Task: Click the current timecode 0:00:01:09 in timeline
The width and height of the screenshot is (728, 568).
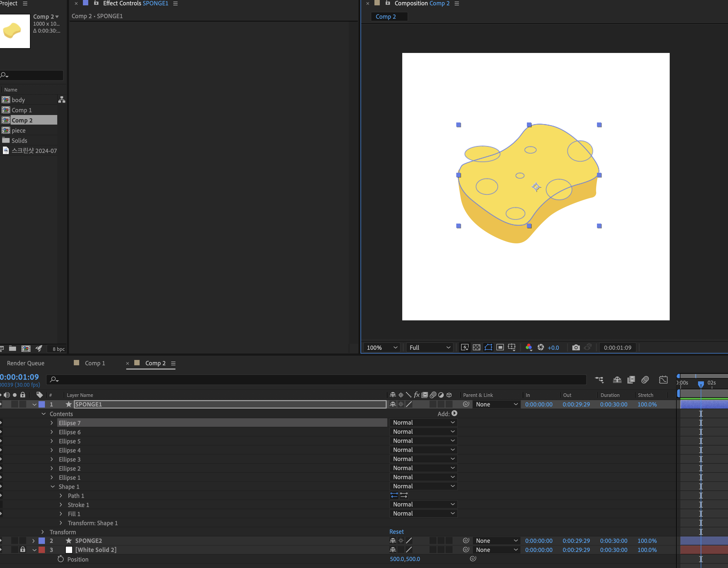Action: click(19, 377)
